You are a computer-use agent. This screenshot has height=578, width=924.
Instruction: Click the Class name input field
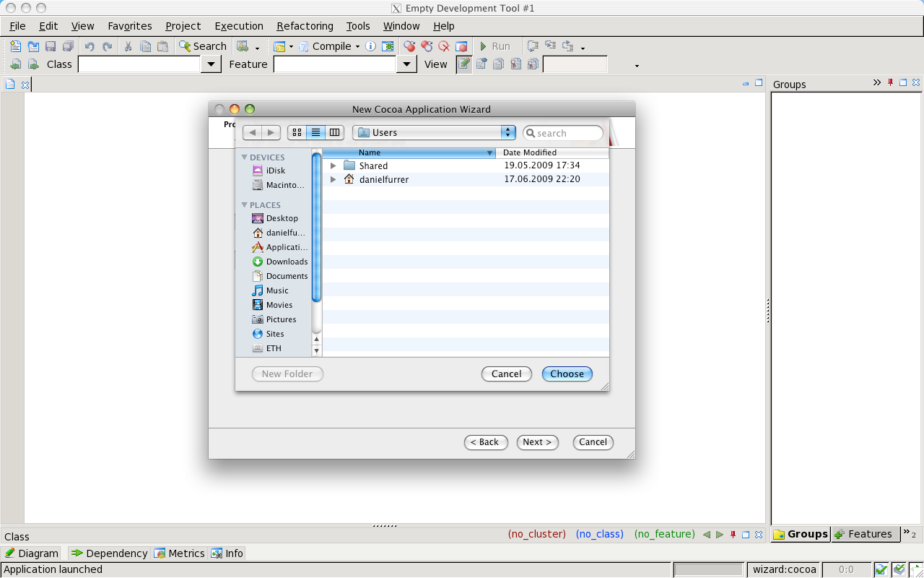click(x=139, y=64)
